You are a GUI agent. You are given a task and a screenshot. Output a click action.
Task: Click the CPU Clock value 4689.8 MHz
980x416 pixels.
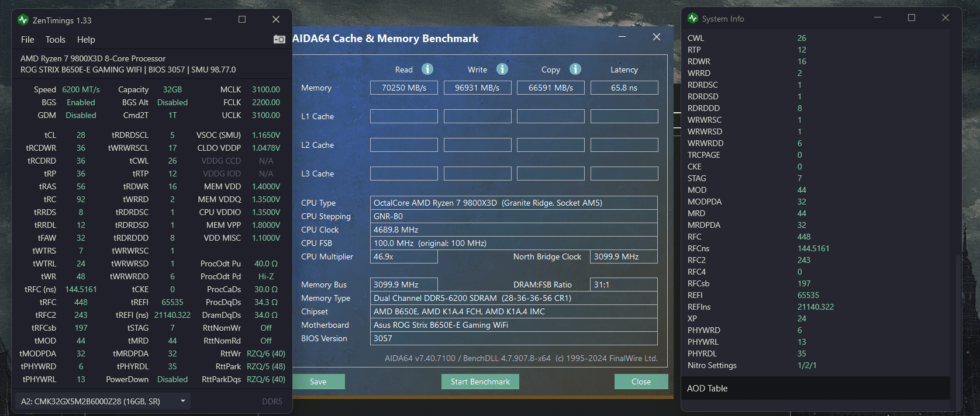(514, 230)
